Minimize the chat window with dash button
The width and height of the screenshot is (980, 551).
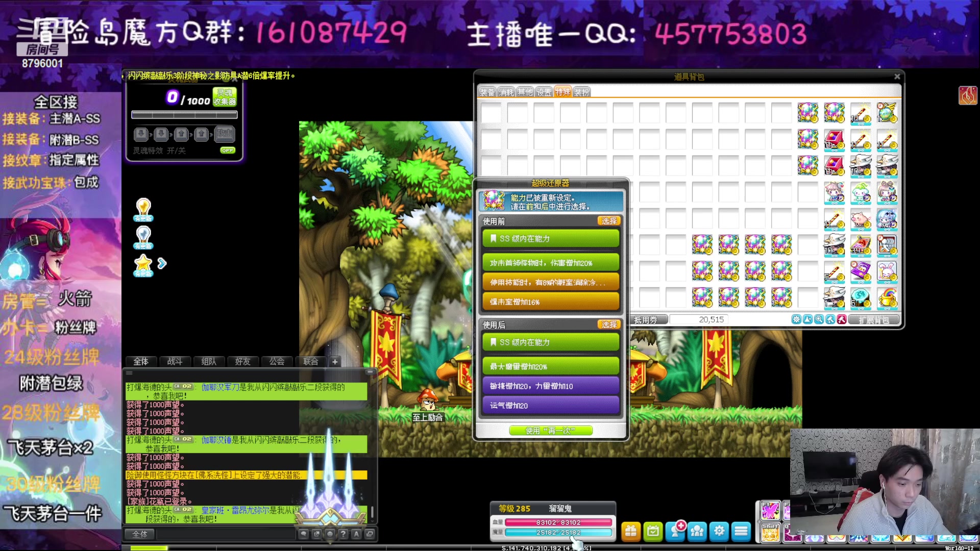[x=370, y=372]
